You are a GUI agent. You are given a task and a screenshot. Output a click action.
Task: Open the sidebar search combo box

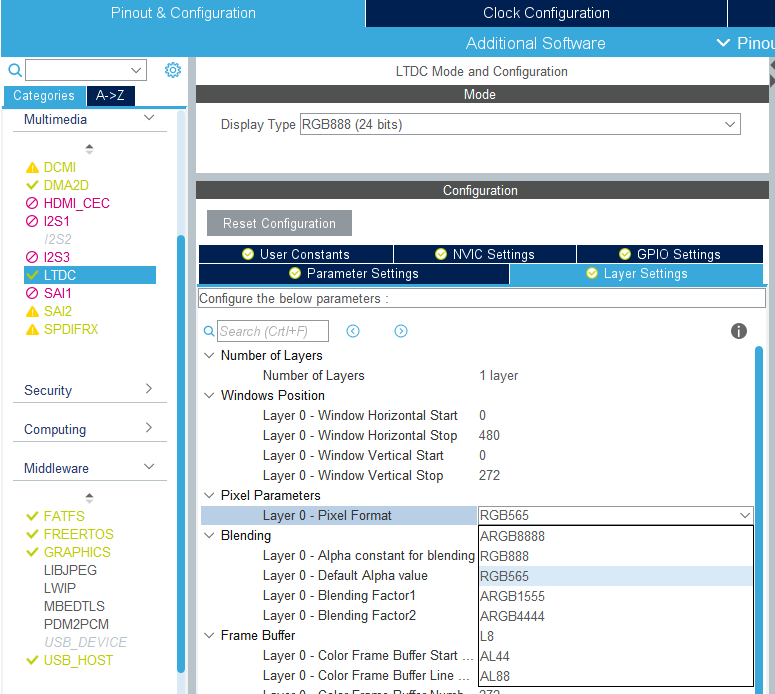[86, 70]
